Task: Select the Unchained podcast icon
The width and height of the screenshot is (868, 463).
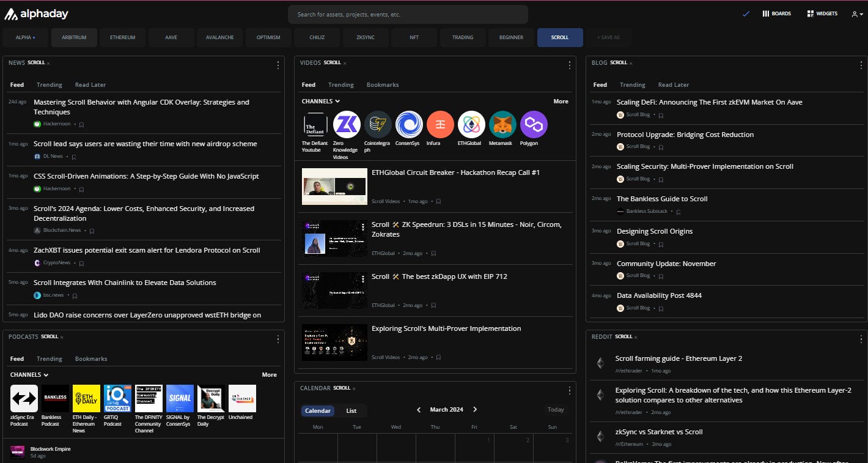Action: pos(242,398)
